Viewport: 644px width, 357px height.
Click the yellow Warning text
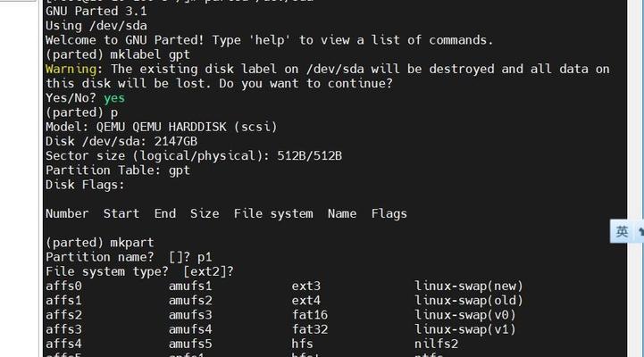pyautogui.click(x=71, y=69)
